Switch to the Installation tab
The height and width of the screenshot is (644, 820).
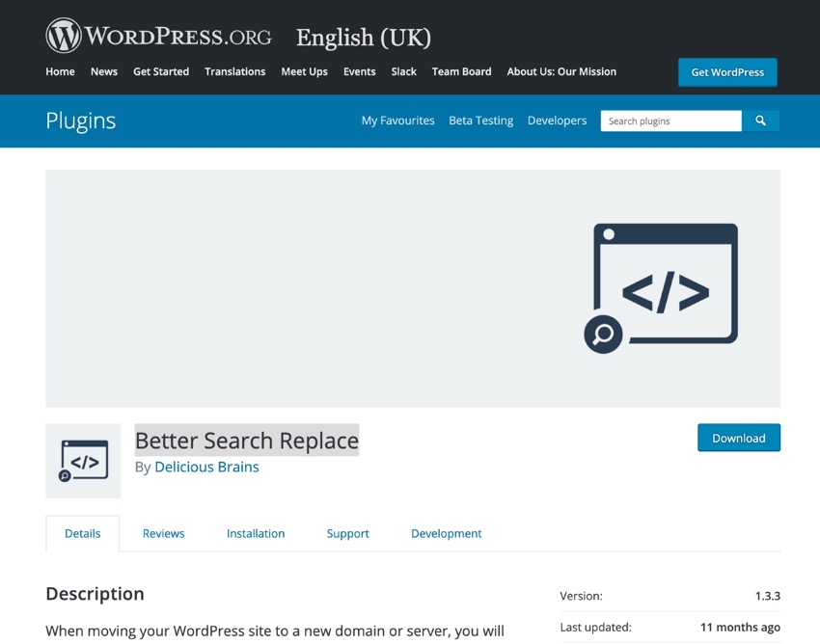coord(256,534)
